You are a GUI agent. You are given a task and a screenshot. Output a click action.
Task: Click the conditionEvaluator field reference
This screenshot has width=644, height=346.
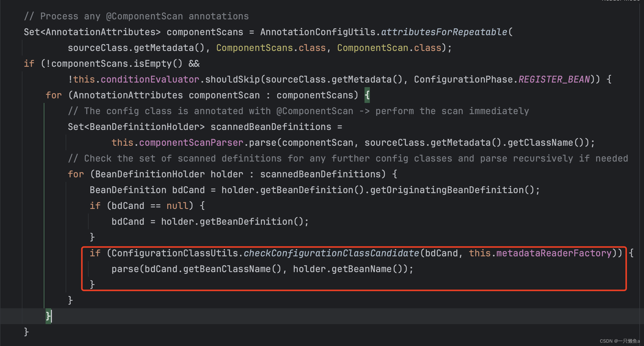[150, 79]
